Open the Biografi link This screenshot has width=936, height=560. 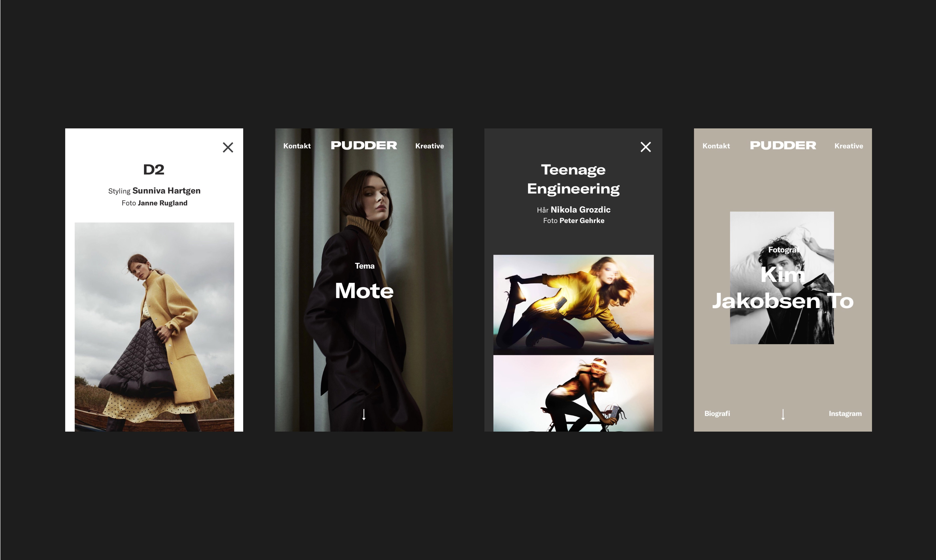point(717,414)
